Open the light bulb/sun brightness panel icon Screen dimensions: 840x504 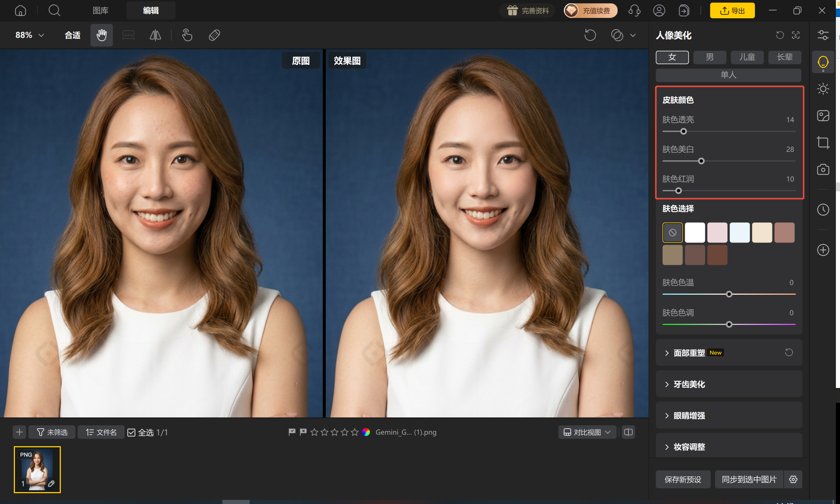(823, 89)
